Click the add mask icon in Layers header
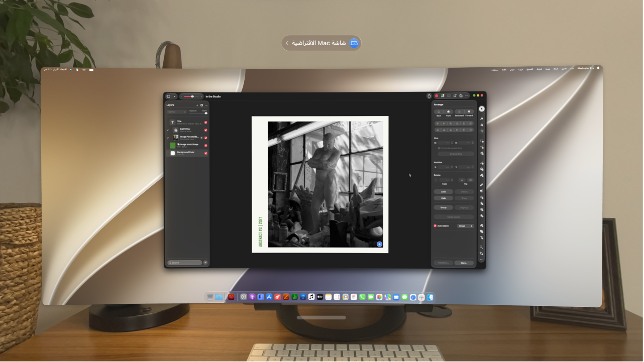The width and height of the screenshot is (644, 362). pyautogui.click(x=201, y=105)
